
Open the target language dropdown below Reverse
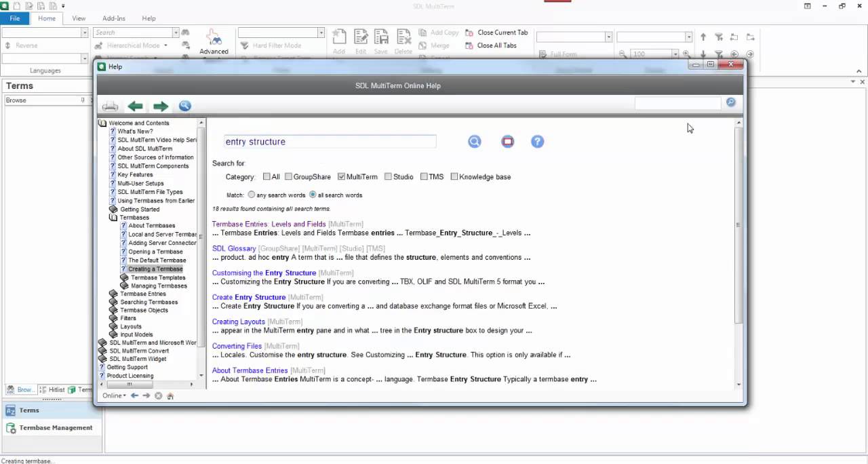click(x=85, y=58)
